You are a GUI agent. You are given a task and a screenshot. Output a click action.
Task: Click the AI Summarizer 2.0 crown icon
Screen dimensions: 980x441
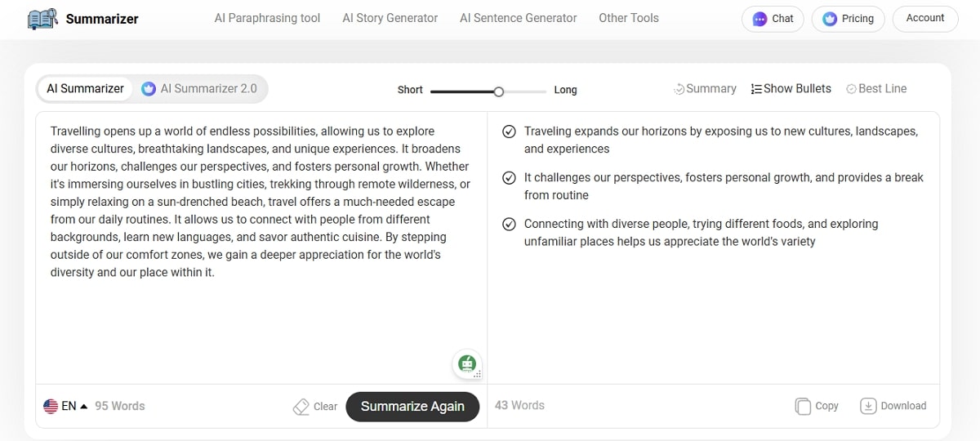[x=149, y=89]
